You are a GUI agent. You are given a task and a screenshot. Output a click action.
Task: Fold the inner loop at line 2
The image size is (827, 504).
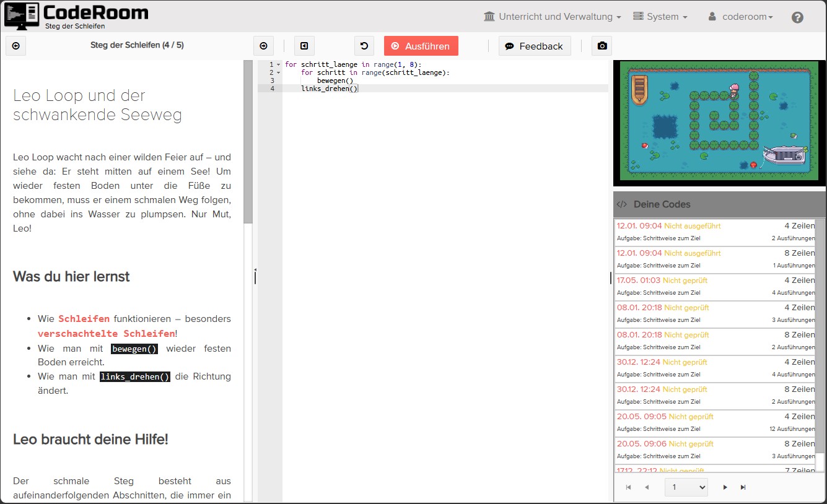279,72
